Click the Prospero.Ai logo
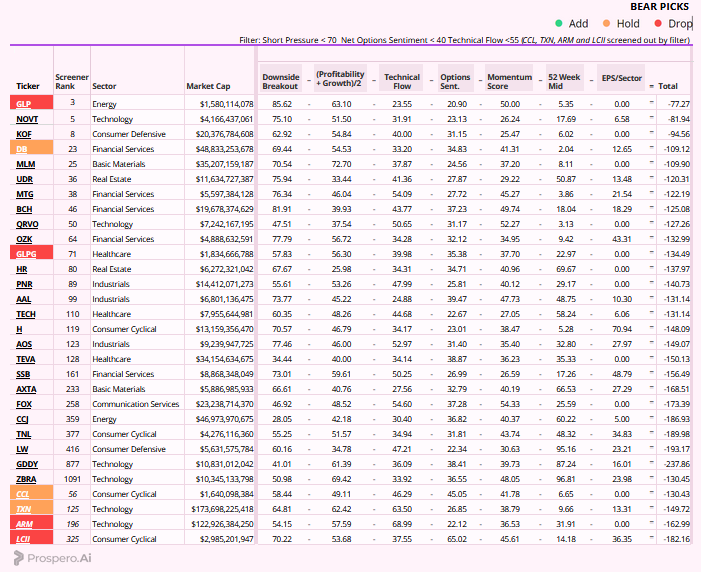This screenshot has width=701, height=572. pos(52,558)
